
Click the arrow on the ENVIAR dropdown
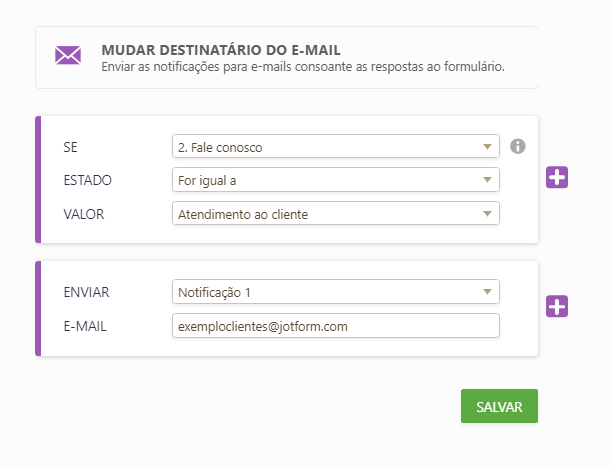pyautogui.click(x=487, y=292)
